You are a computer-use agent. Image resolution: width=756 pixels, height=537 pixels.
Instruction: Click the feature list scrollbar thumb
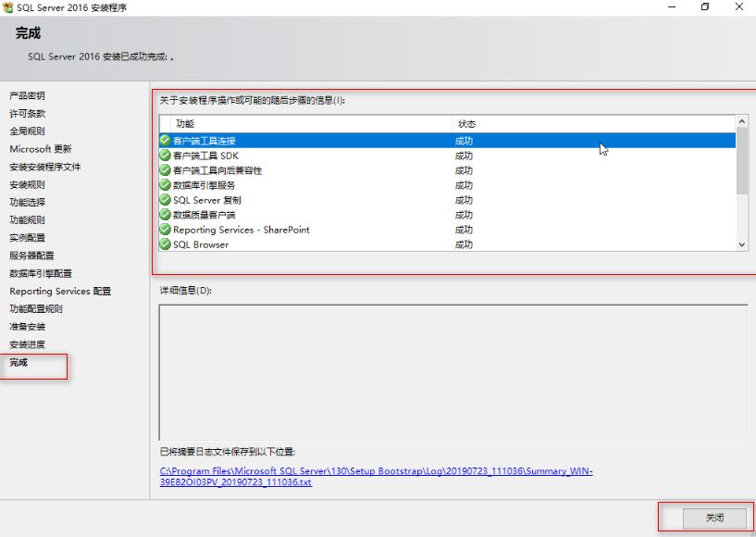pos(742,161)
